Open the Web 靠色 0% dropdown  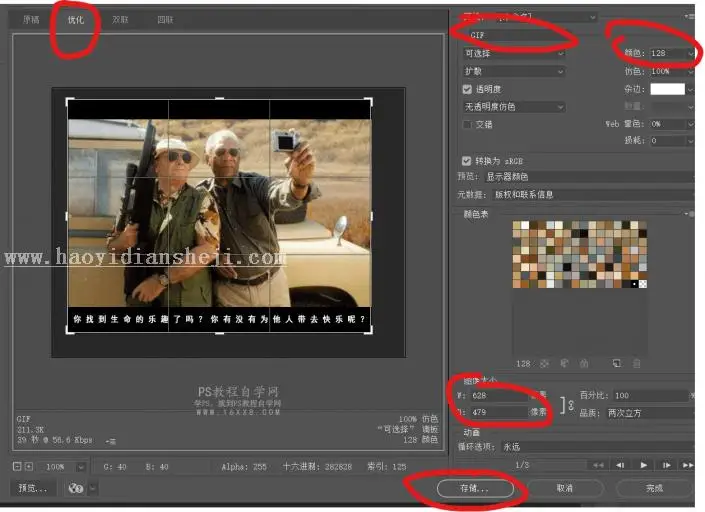(672, 124)
